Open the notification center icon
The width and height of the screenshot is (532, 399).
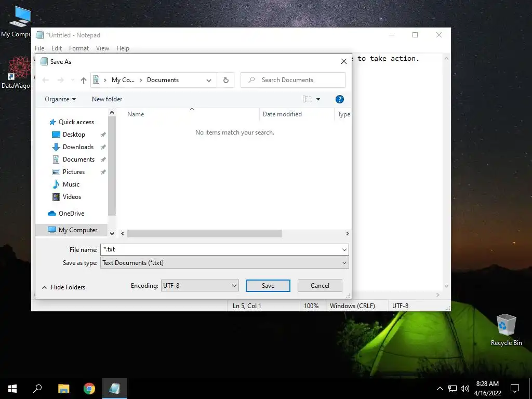click(x=515, y=389)
